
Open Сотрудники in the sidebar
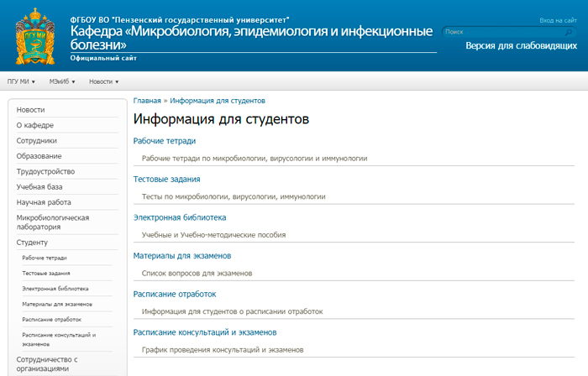[x=36, y=140]
